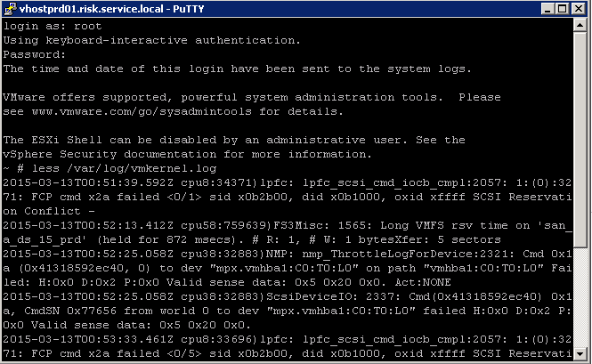
Task: Click the www.vmware.com/go/sysadmintools URL text
Action: pyautogui.click(x=142, y=112)
